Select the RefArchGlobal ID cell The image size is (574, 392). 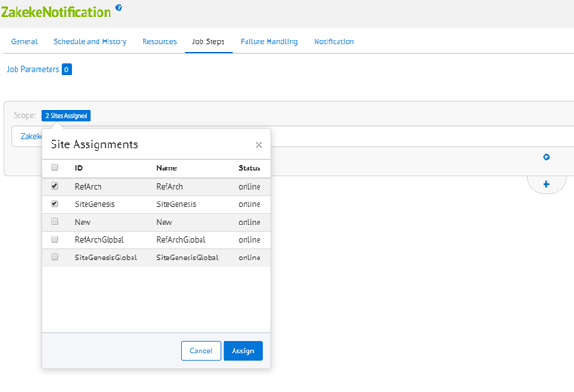(99, 240)
